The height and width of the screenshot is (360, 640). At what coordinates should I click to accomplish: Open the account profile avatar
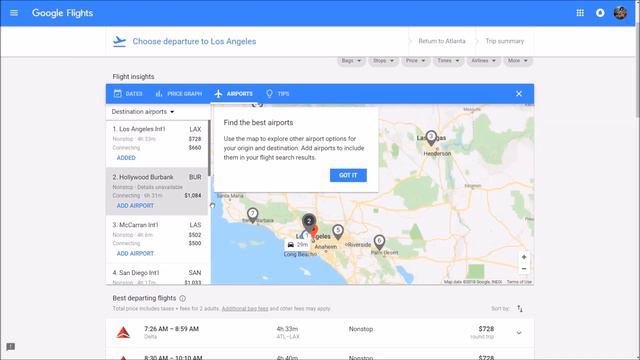[x=620, y=13]
